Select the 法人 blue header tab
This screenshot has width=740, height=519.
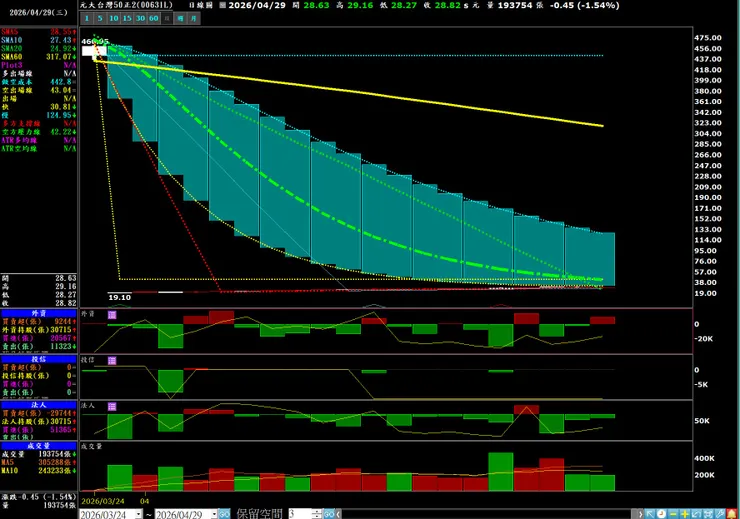38,404
